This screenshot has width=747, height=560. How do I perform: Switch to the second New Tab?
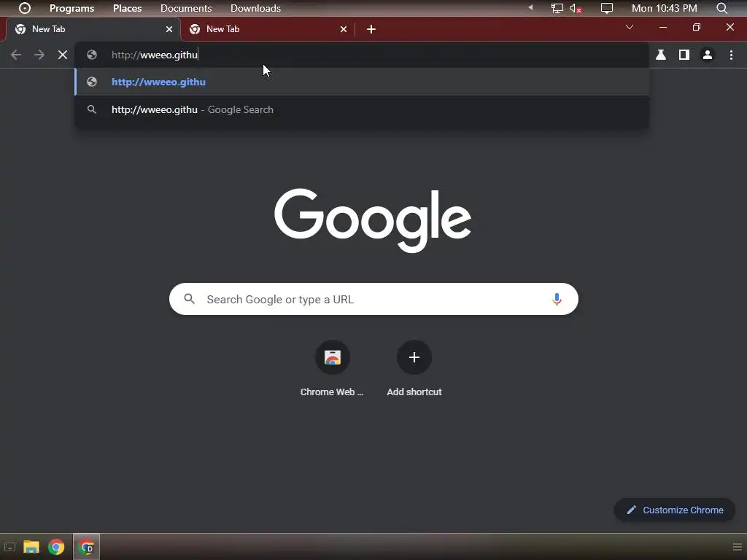click(267, 29)
